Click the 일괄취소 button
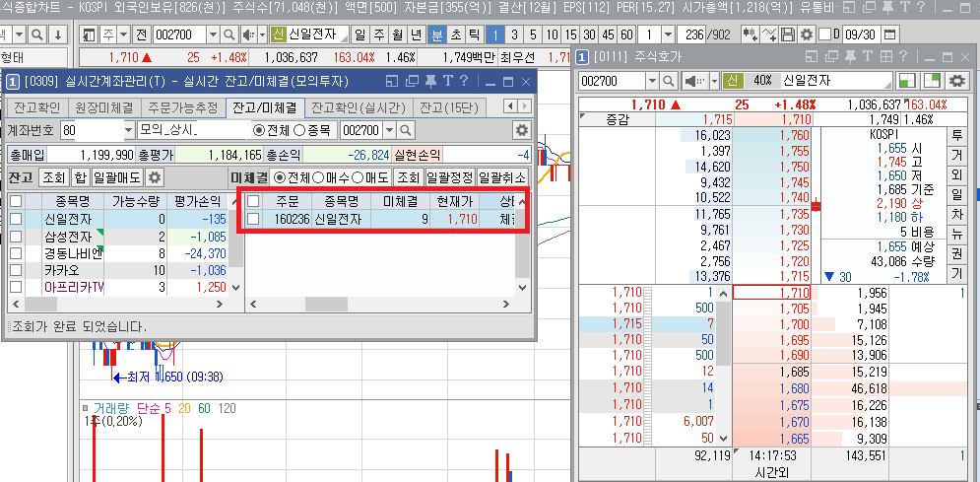 [502, 177]
